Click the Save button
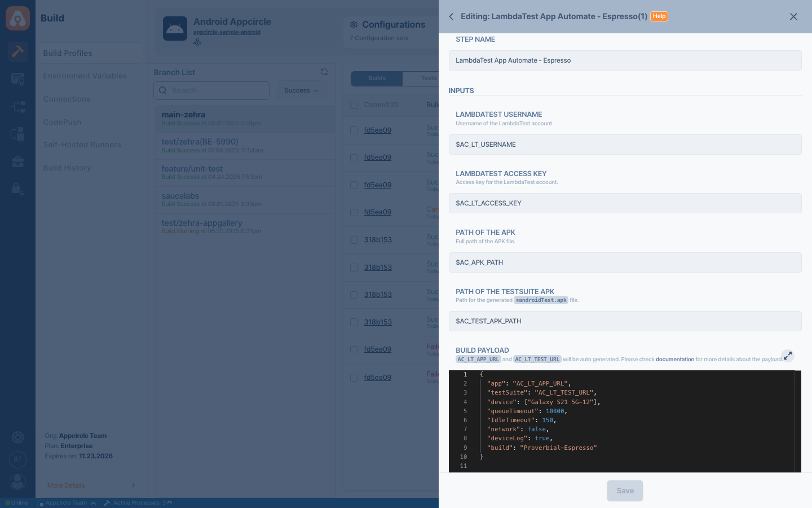 click(x=625, y=491)
